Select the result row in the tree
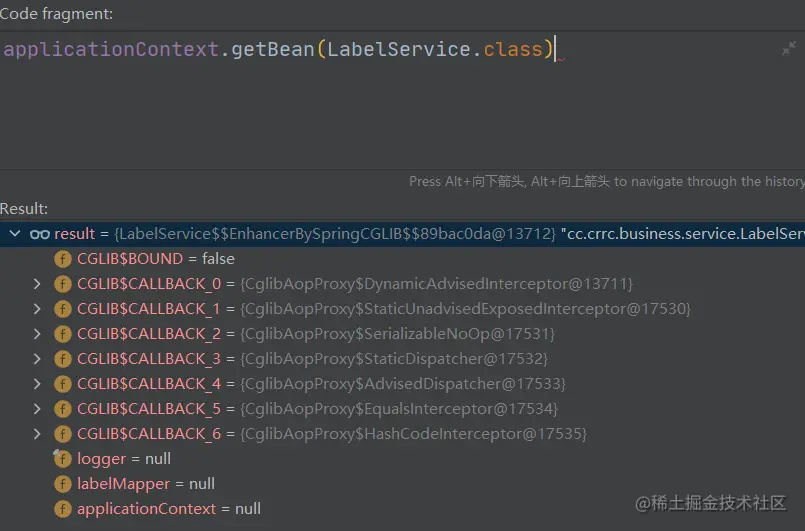Screen dimensions: 805x531 (x=300, y=234)
